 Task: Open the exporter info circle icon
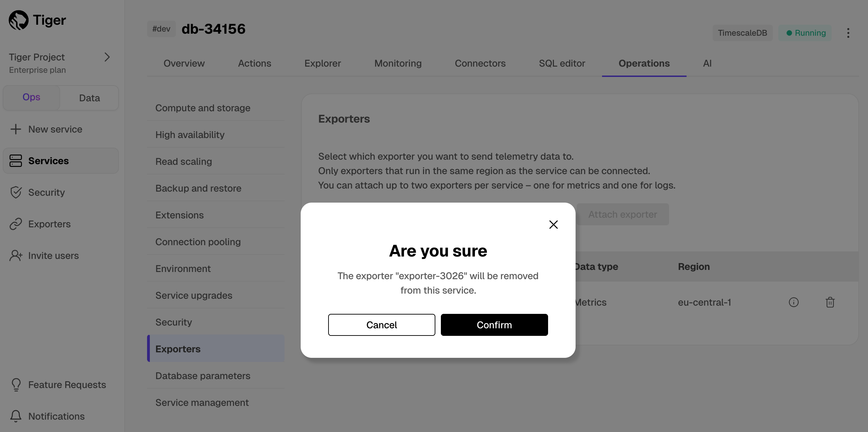[793, 302]
